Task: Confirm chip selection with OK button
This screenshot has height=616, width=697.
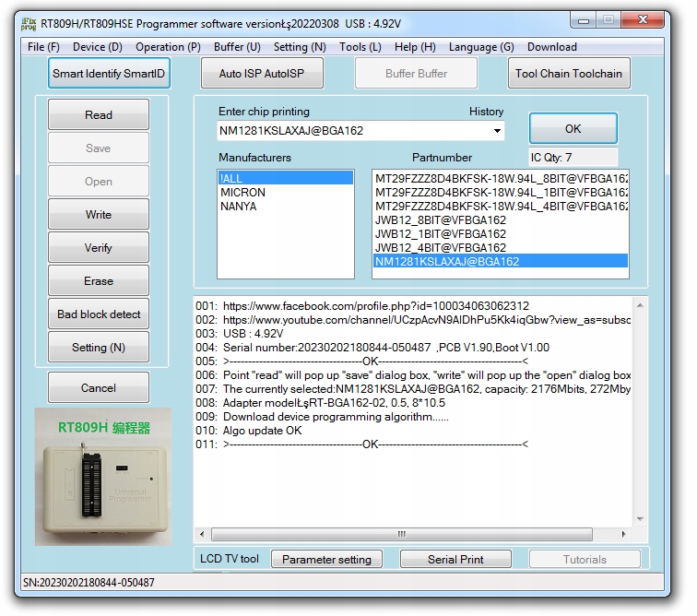Action: pos(573,128)
